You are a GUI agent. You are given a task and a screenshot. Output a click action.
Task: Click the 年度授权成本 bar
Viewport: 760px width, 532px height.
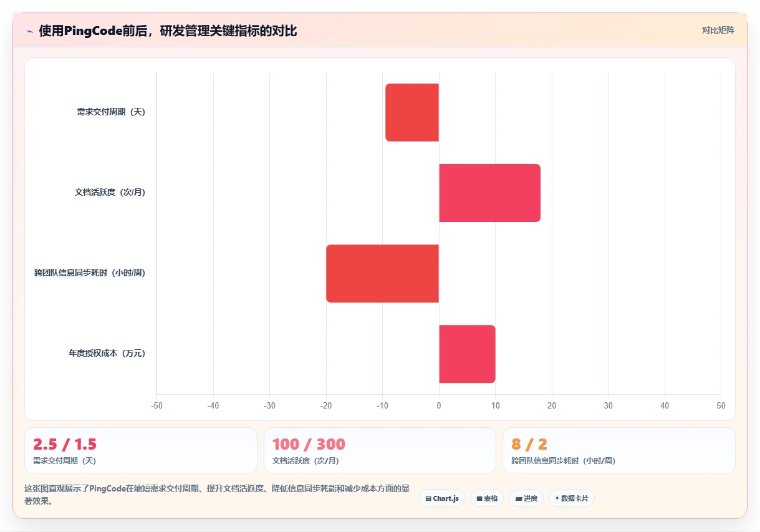tap(467, 354)
